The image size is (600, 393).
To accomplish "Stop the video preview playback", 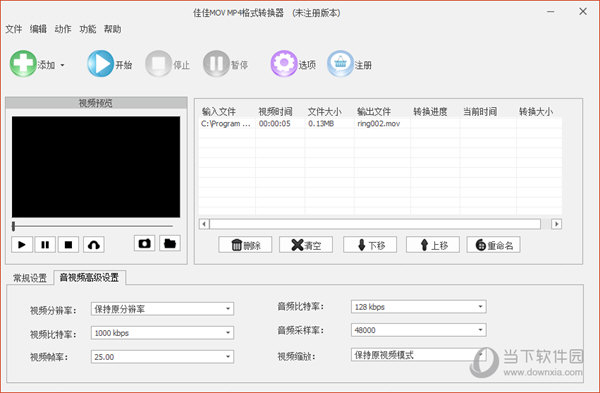I will click(x=68, y=245).
